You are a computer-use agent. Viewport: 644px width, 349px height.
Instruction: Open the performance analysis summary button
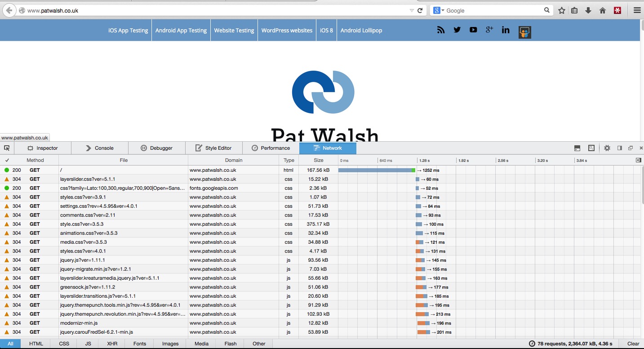point(570,344)
